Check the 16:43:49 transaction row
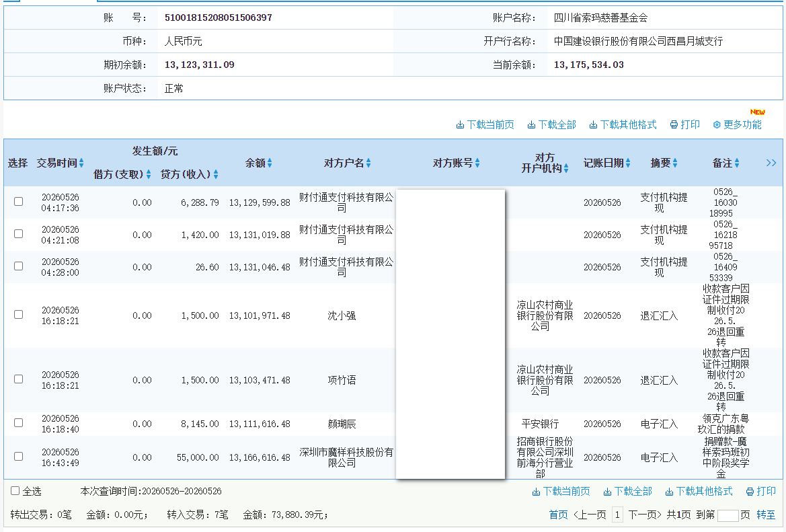 coord(19,456)
